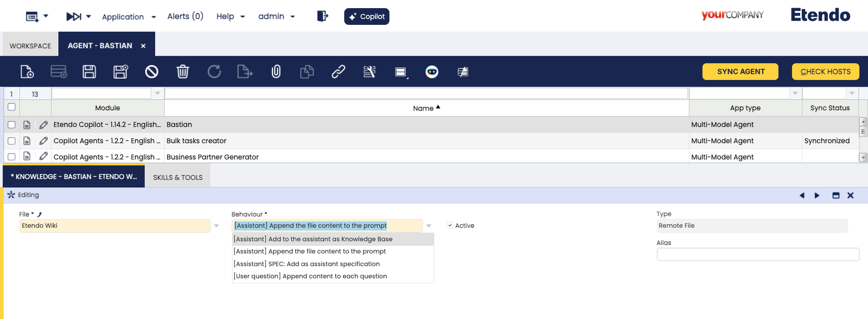Viewport: 868px width, 319px height.
Task: Click the Check Hosts button
Action: pos(825,71)
